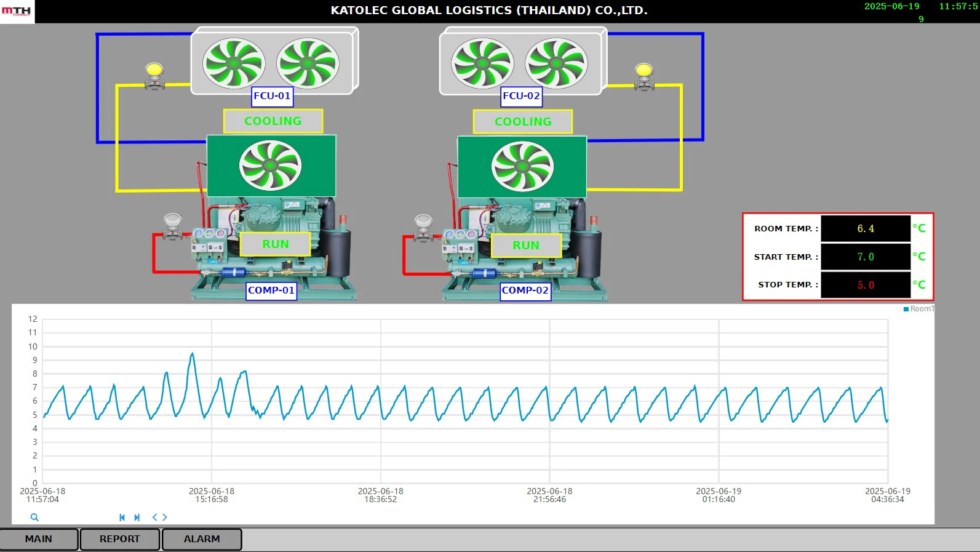The image size is (980, 552).
Task: Open the REPORT page tab
Action: click(x=120, y=539)
